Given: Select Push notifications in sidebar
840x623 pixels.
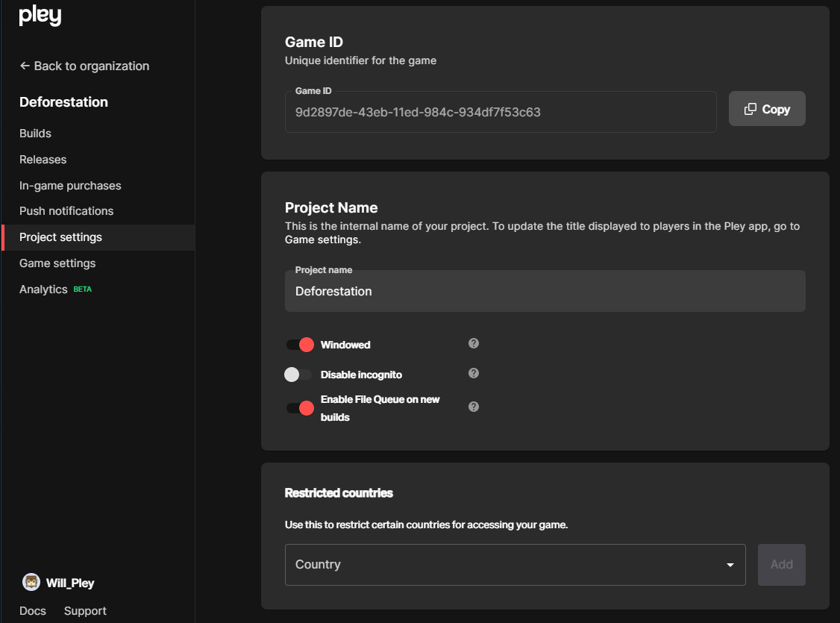Looking at the screenshot, I should click(66, 211).
